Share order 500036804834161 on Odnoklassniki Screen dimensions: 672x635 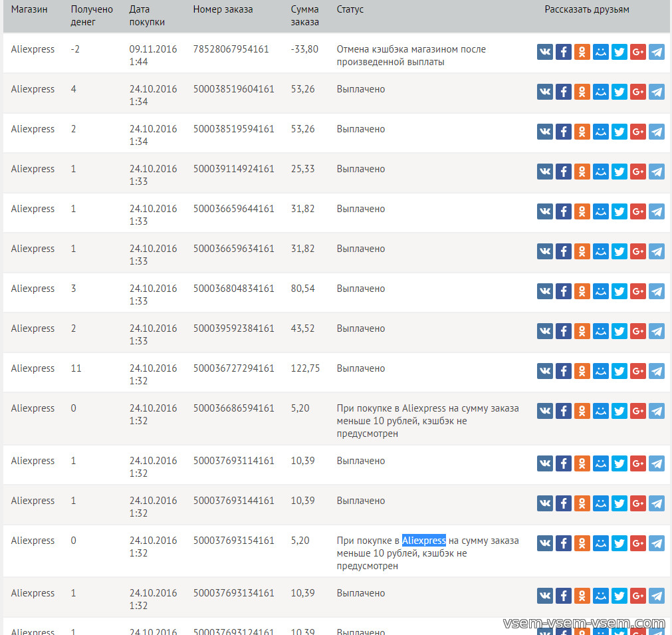[582, 291]
